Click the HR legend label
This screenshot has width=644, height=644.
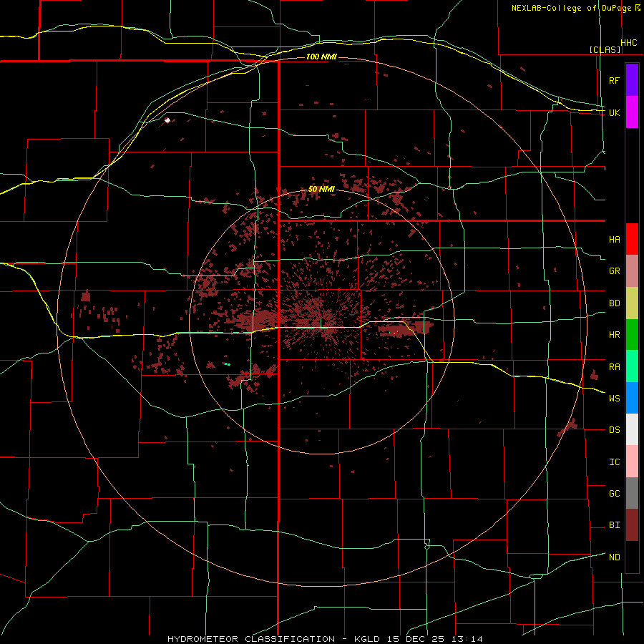pyautogui.click(x=615, y=335)
